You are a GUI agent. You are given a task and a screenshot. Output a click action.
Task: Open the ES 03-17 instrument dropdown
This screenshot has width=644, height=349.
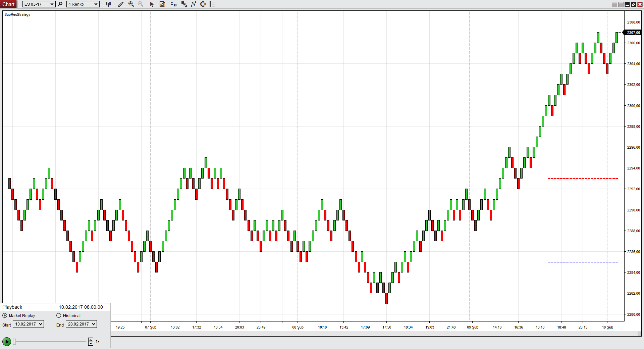click(x=39, y=4)
